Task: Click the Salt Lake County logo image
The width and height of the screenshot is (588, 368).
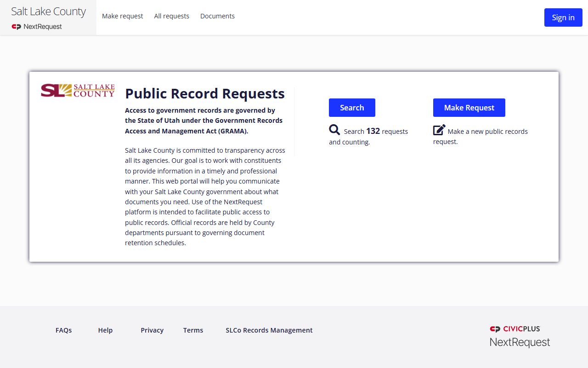Action: click(78, 91)
